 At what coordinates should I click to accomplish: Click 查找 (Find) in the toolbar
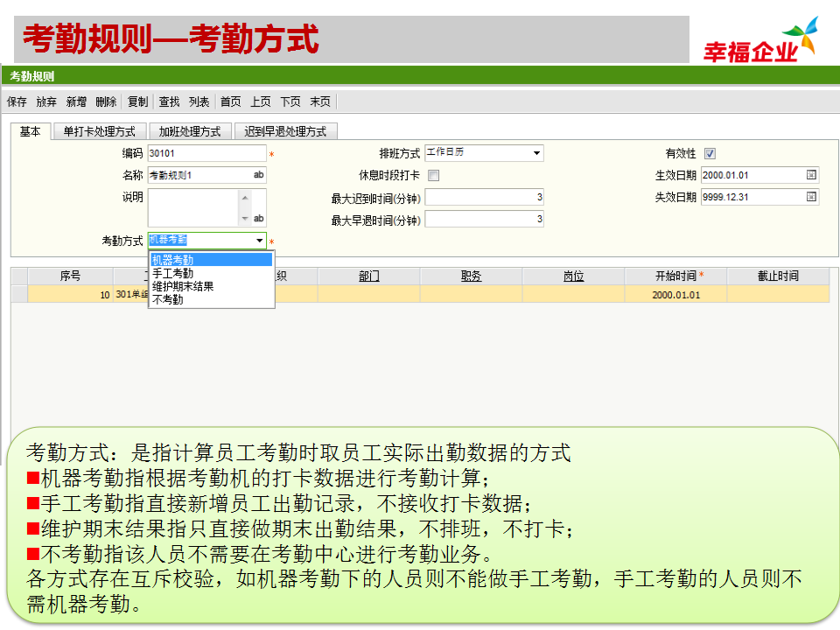tap(169, 101)
